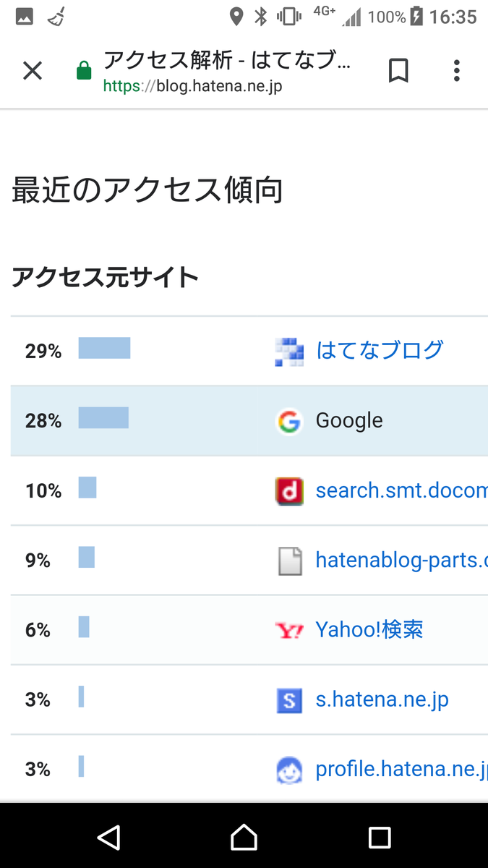This screenshot has height=868, width=488.
Task: Open the s.hatena.ne.jp link
Action: pos(382,699)
